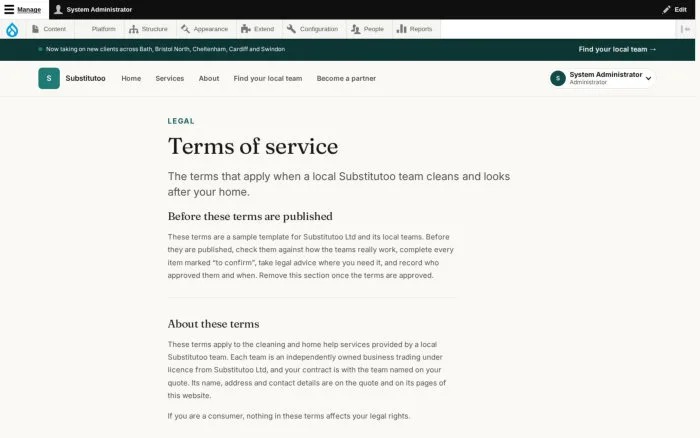Screen dimensions: 700x438
Task: Go to About in site navigation
Action: tap(209, 79)
